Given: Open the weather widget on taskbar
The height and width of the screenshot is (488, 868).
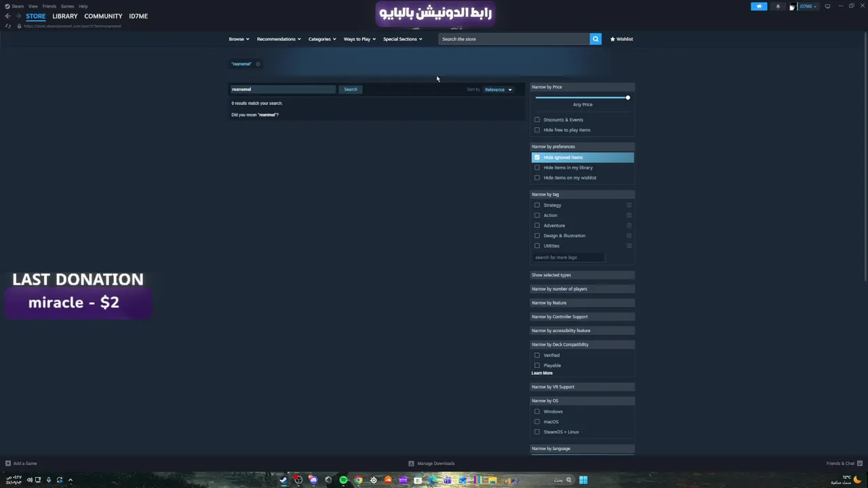Looking at the screenshot, I should point(847,480).
